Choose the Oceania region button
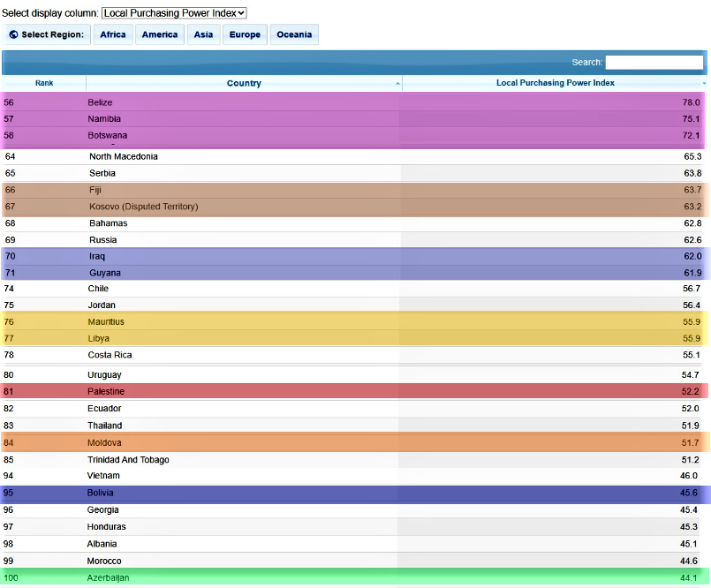Image resolution: width=711 pixels, height=588 pixels. point(294,34)
